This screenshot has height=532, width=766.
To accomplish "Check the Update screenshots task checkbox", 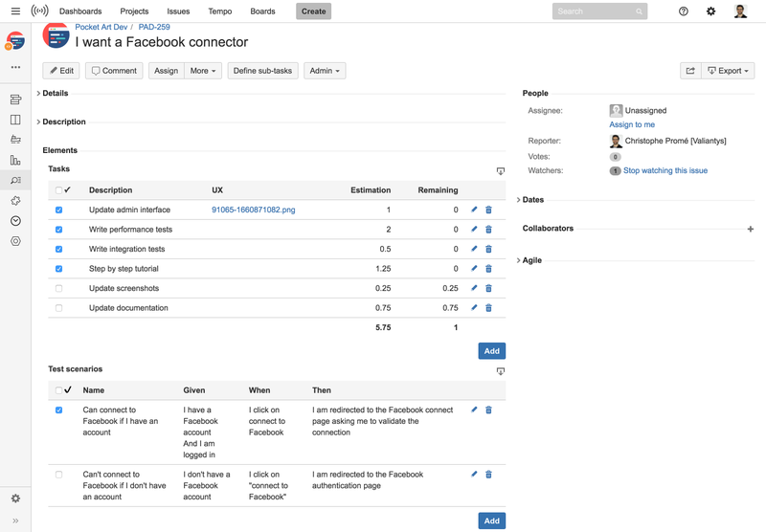I will (58, 288).
